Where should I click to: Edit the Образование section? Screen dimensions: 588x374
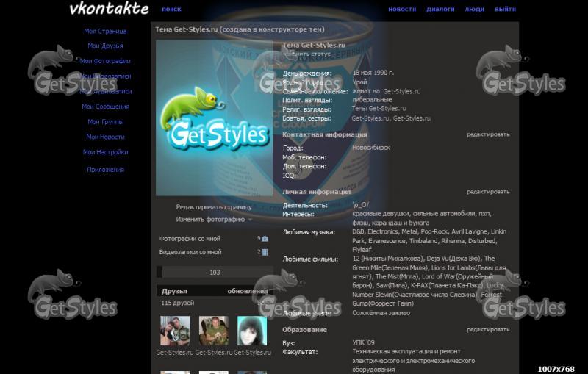(x=488, y=330)
